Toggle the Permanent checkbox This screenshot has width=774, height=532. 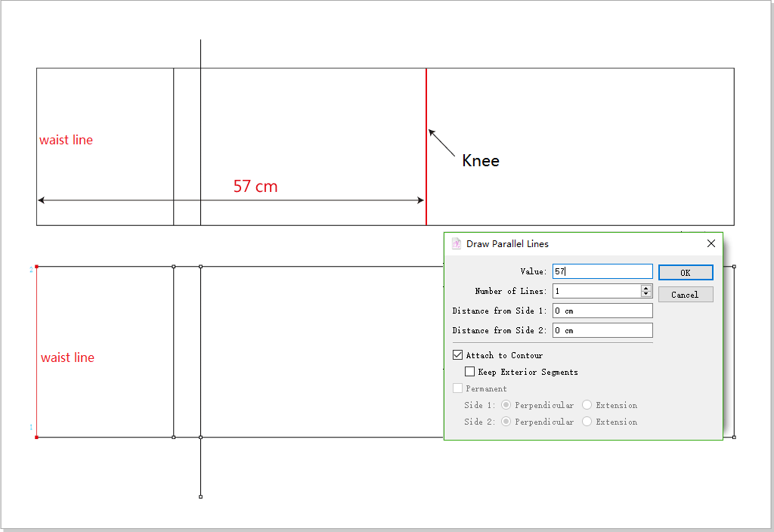click(x=458, y=388)
